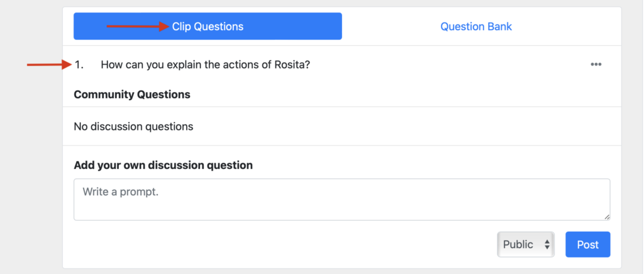Select the word 'Public' in the visibility selector
Viewport: 644px width, 274px height.
pyautogui.click(x=518, y=244)
